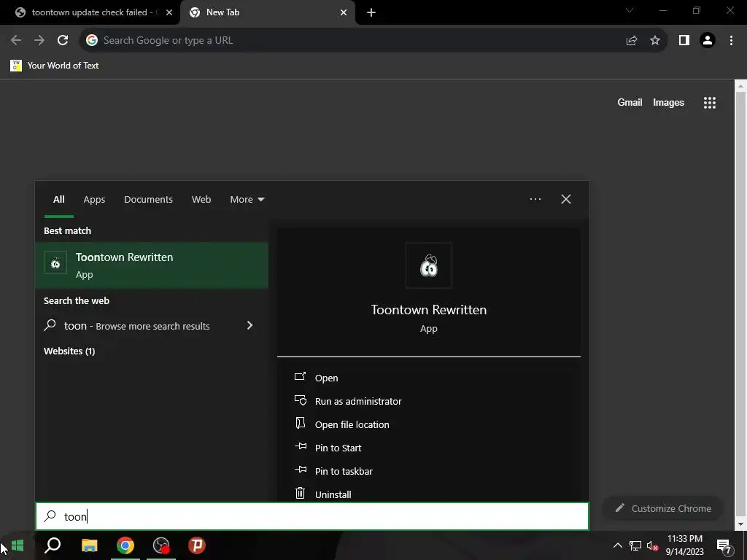This screenshot has height=560, width=747.
Task: Open a new Chrome tab with plus
Action: 371,13
